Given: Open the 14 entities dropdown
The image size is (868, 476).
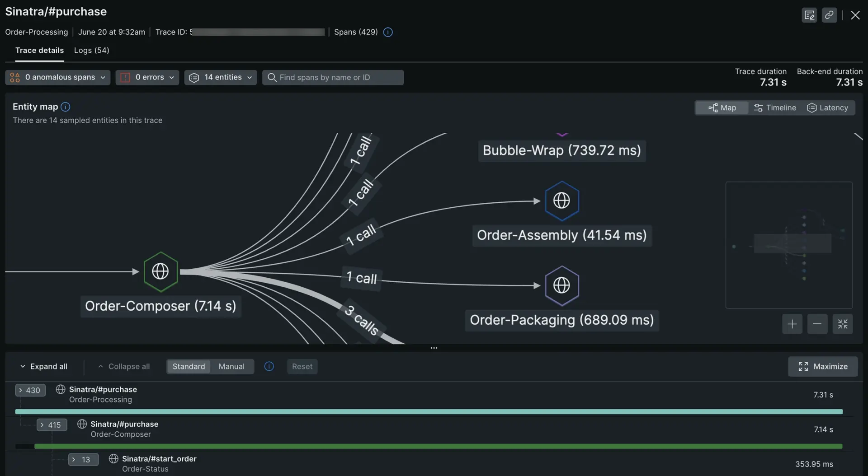Looking at the screenshot, I should (x=221, y=78).
